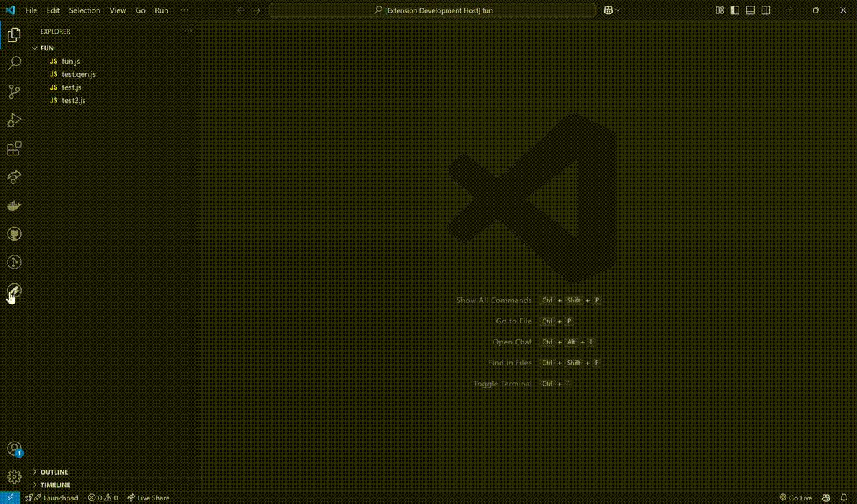Open the Source Control view
857x504 pixels.
coord(14,92)
